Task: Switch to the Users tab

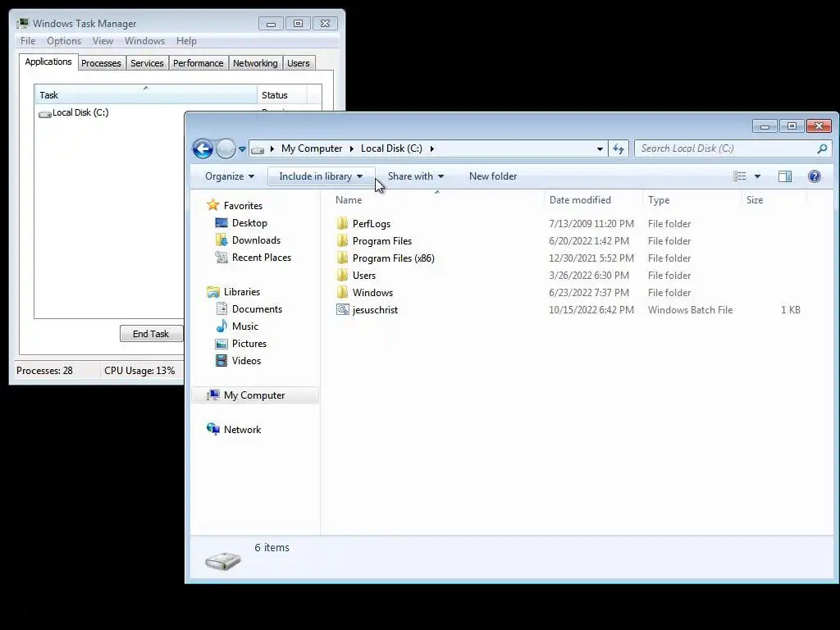Action: (298, 63)
